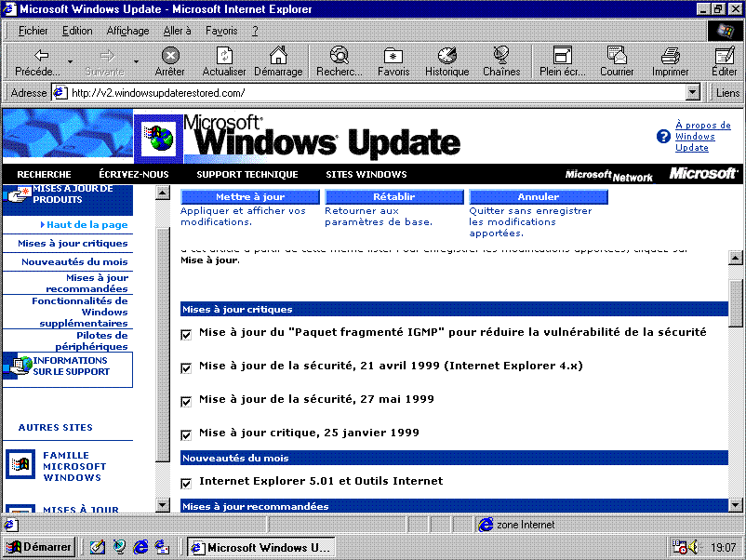This screenshot has height=560, width=746.
Task: Open the Favoris menu in the menu bar
Action: click(x=221, y=31)
